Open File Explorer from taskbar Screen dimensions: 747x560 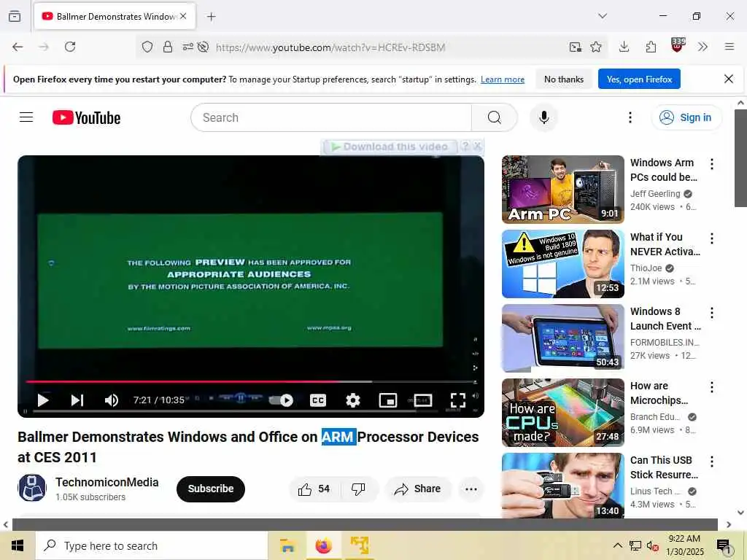pos(287,545)
